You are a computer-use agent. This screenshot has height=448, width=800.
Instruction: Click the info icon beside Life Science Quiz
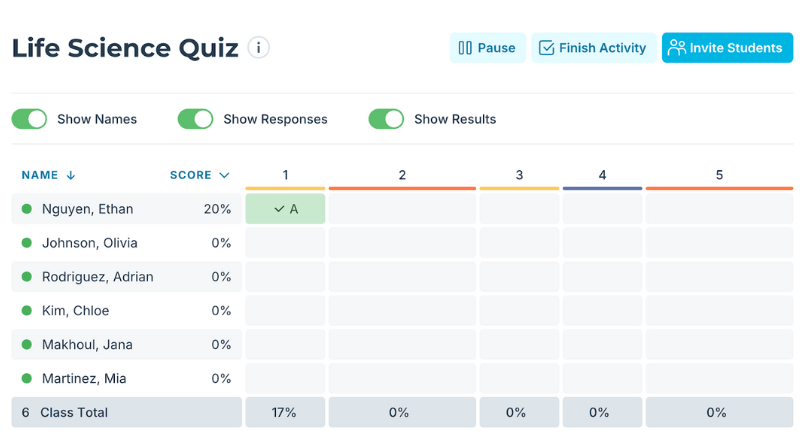[259, 48]
